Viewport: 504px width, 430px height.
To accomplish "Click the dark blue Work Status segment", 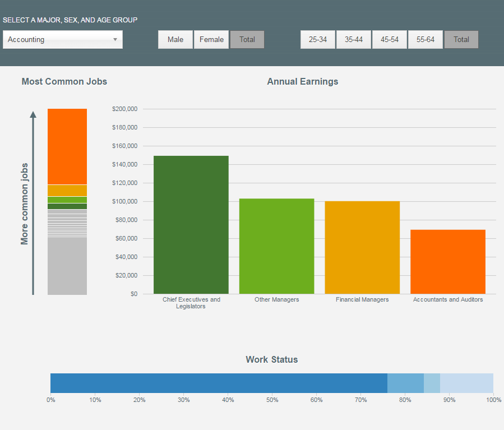I will [x=219, y=383].
